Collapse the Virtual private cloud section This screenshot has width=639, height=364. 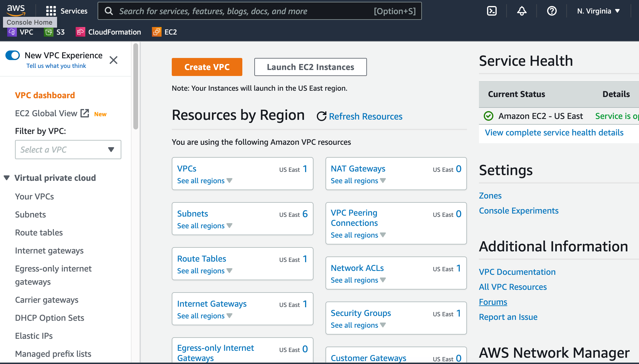tap(7, 177)
